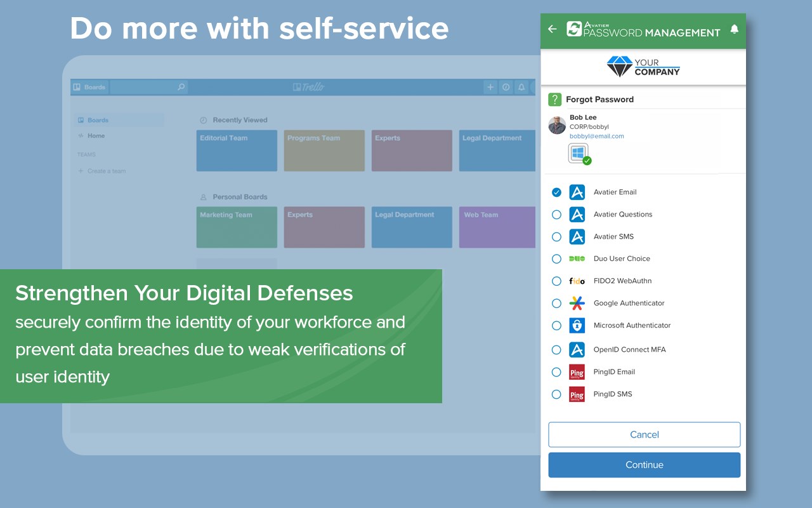Click the OpenID Connect MFA logo icon
Screen dimensions: 812x508
tap(577, 350)
